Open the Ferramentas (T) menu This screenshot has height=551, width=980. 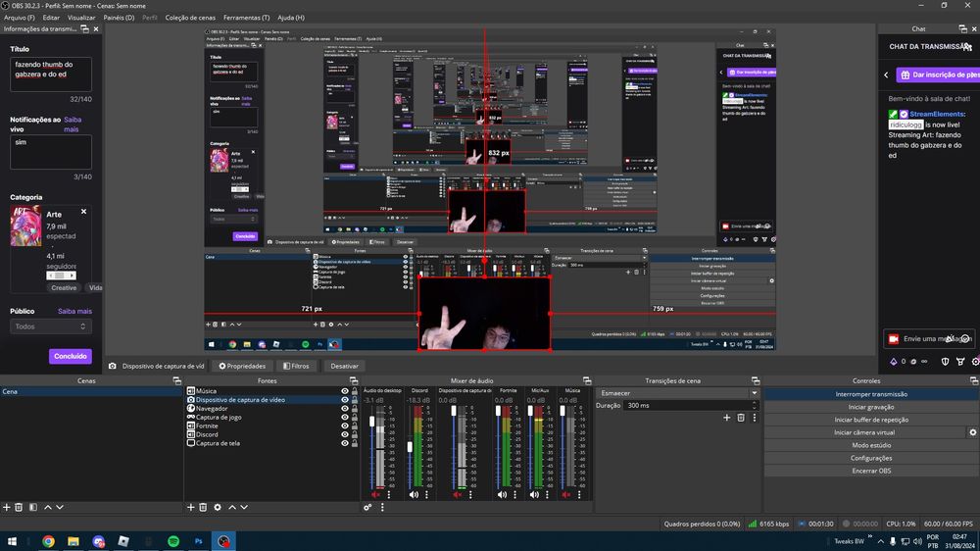(x=246, y=18)
